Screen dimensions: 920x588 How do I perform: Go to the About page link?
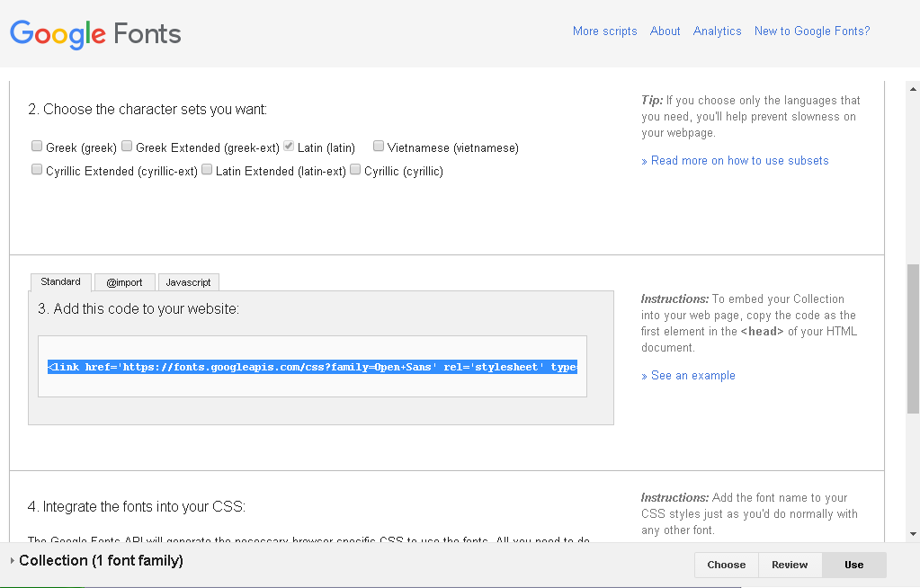point(665,31)
